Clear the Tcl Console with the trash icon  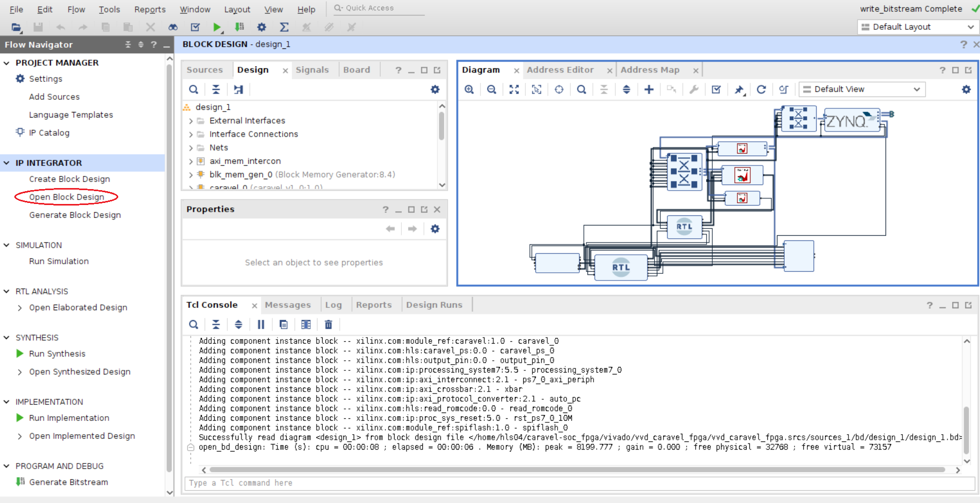[x=328, y=324]
